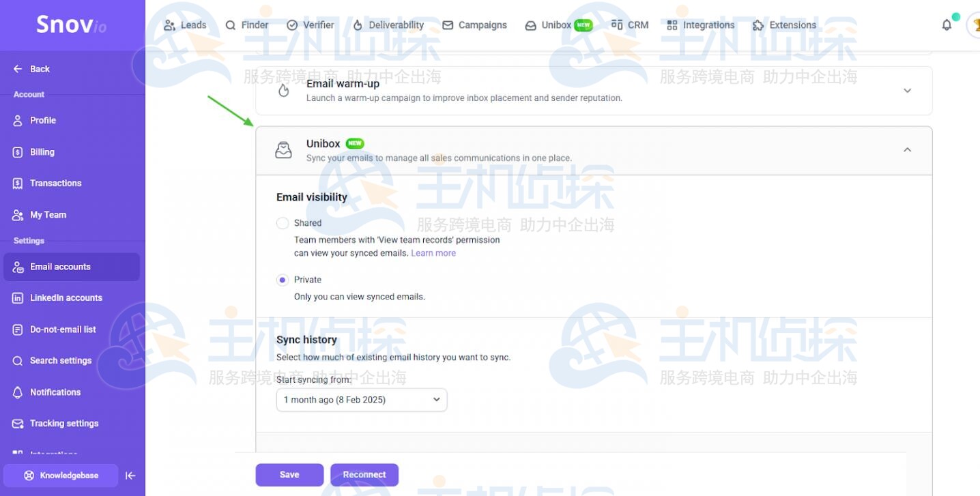Image resolution: width=980 pixels, height=496 pixels.
Task: Click the user avatar in the top right
Action: pyautogui.click(x=975, y=25)
